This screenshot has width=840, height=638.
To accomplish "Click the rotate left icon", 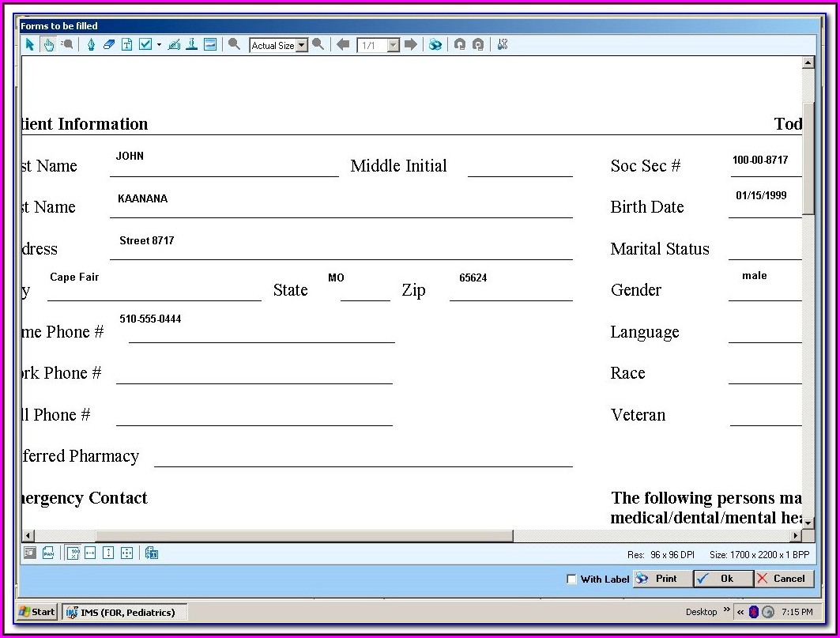I will pyautogui.click(x=459, y=45).
